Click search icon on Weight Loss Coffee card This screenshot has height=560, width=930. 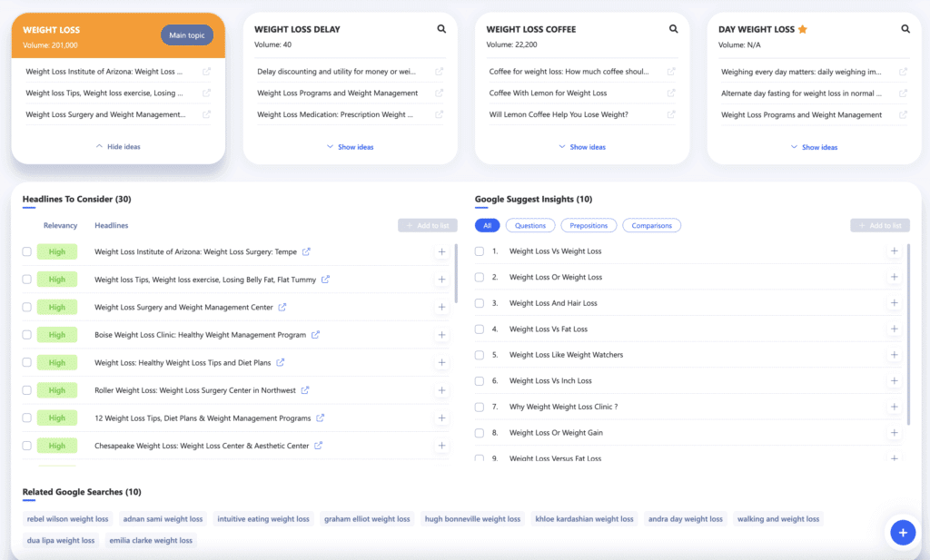[x=674, y=29]
